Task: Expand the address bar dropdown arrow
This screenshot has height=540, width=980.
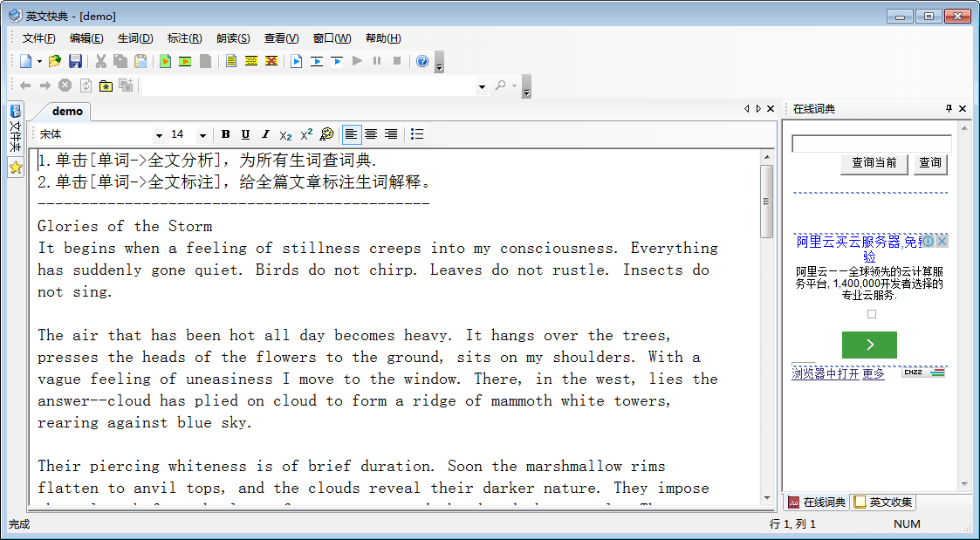Action: click(482, 86)
